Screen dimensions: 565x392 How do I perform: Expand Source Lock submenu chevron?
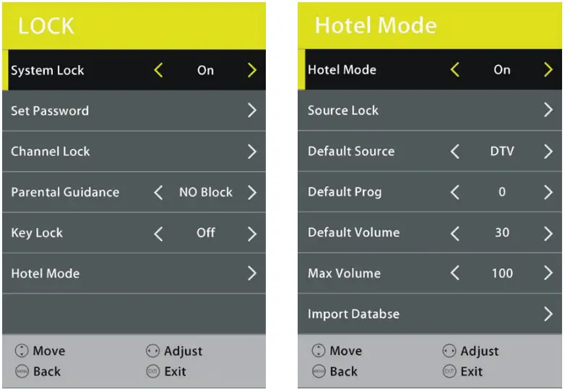click(x=548, y=110)
